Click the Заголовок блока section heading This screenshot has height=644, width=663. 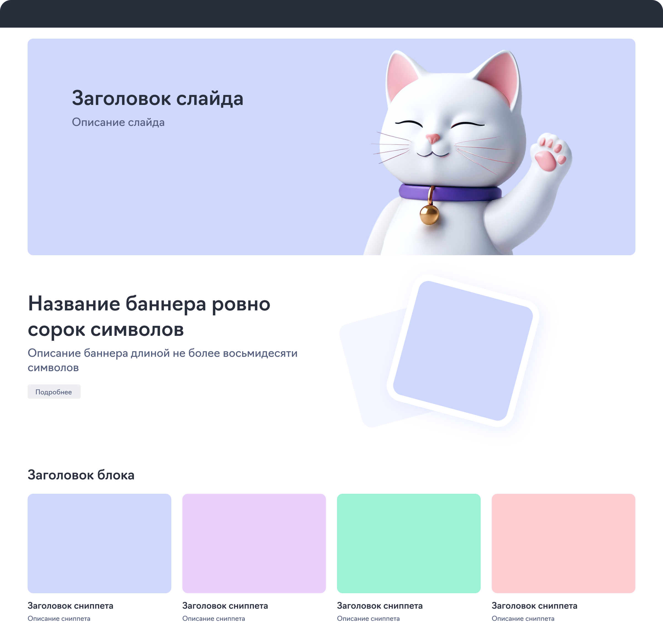pyautogui.click(x=81, y=475)
